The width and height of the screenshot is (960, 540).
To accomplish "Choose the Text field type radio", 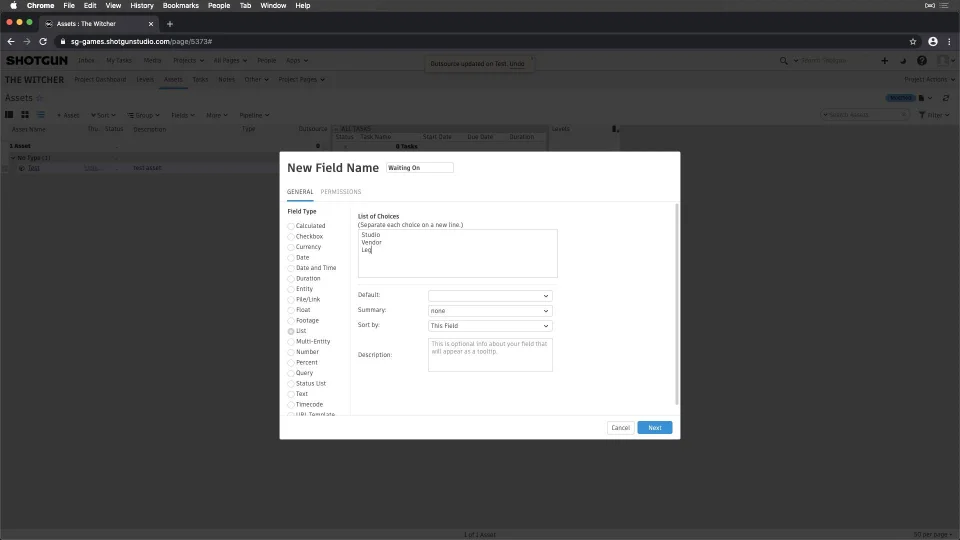I will (x=291, y=394).
